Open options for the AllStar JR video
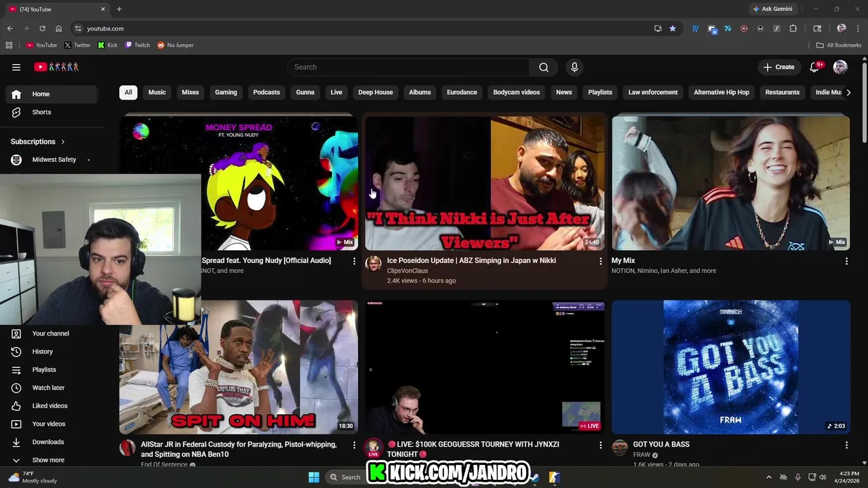This screenshot has height=488, width=868. pyautogui.click(x=354, y=445)
